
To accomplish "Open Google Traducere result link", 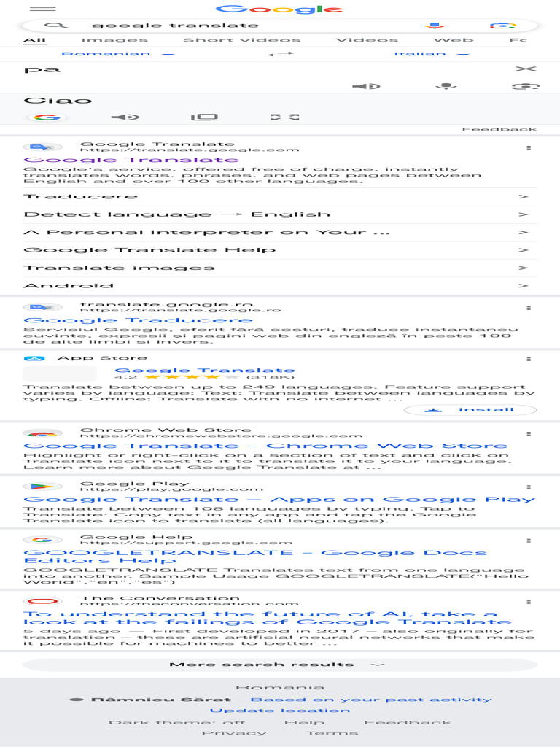I will [138, 321].
